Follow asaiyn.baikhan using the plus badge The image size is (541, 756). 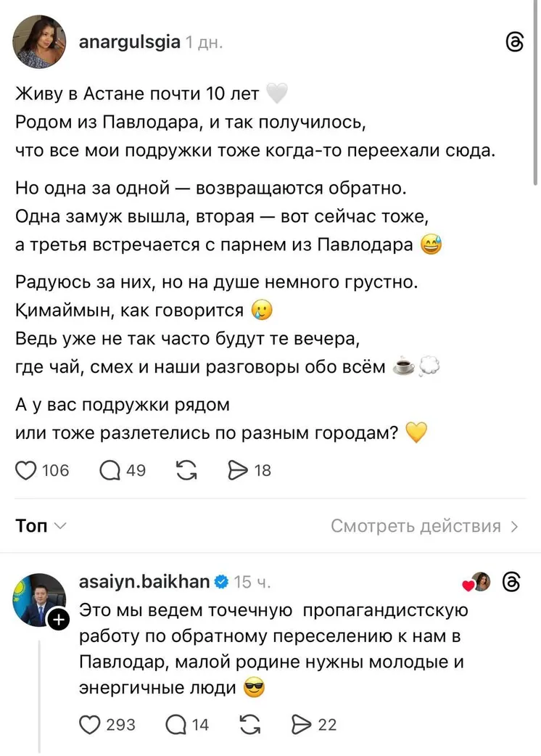(x=58, y=619)
